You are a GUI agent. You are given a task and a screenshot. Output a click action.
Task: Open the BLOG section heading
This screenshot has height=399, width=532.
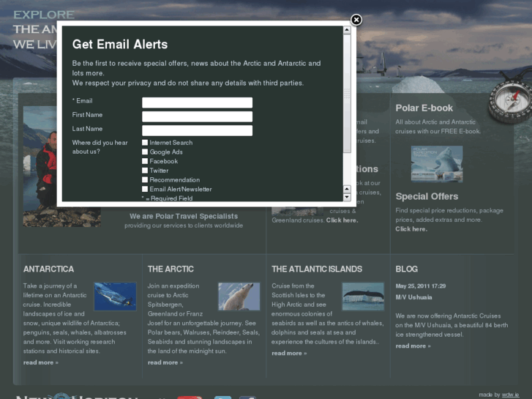pos(406,269)
